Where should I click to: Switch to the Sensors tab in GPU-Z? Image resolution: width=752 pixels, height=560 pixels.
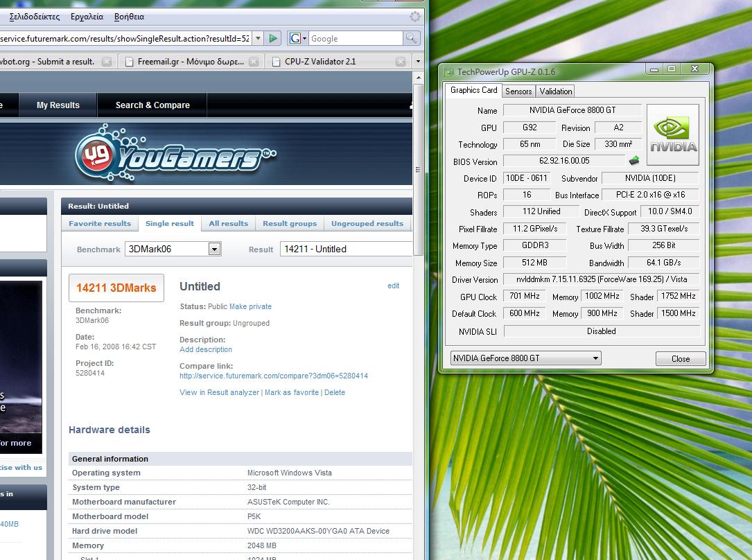click(x=518, y=91)
